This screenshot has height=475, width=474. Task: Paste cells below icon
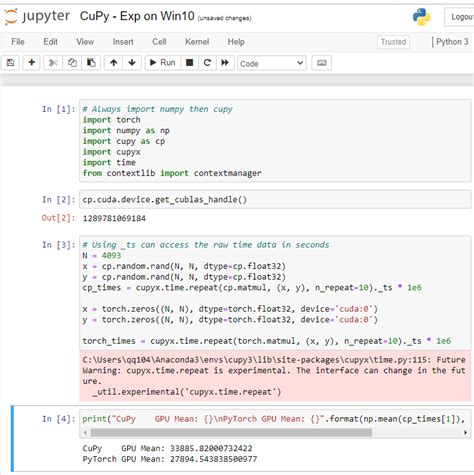click(91, 63)
